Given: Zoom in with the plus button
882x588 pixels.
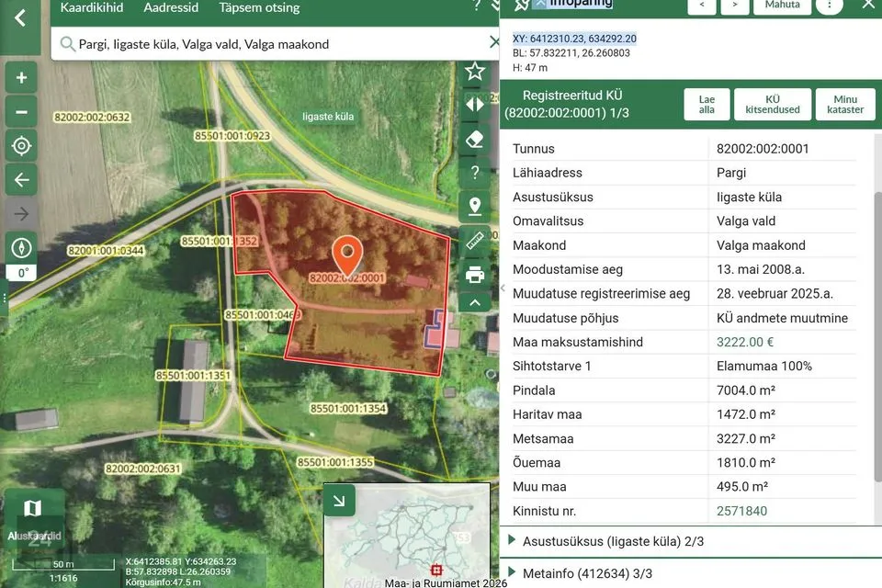Looking at the screenshot, I should point(21,78).
